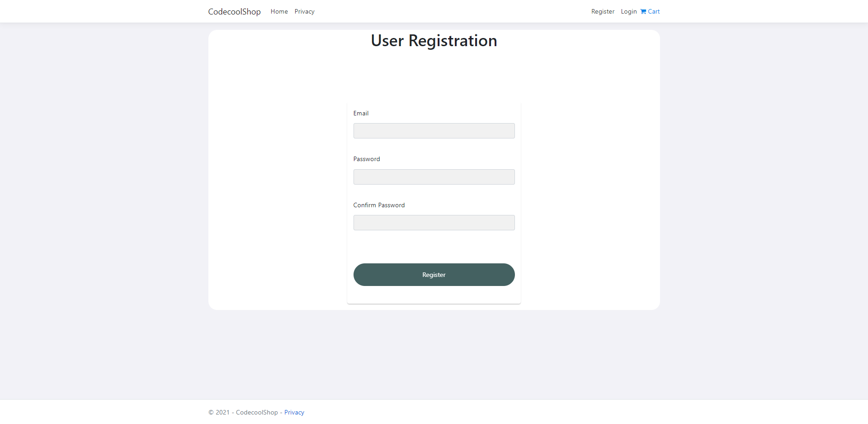Focus the Password input field

434,176
